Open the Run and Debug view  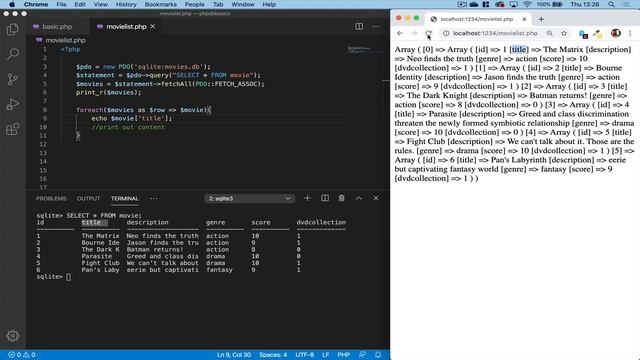pyautogui.click(x=13, y=104)
